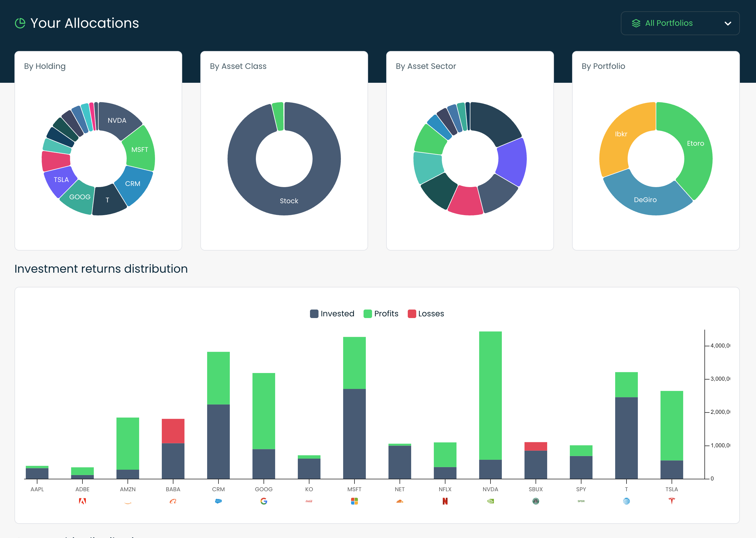Click the By Holding card title
Image resolution: width=756 pixels, height=538 pixels.
coord(45,66)
